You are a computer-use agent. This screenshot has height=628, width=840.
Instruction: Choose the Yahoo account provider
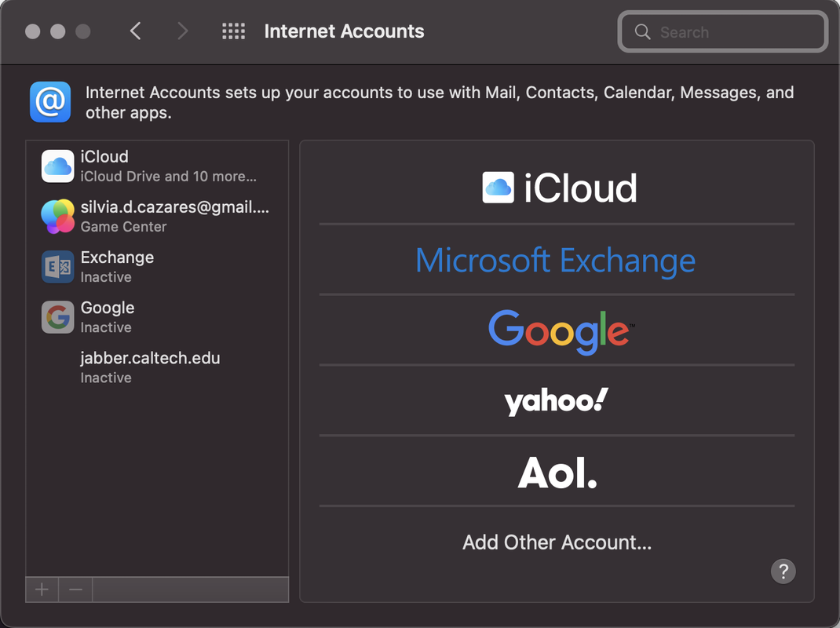556,401
